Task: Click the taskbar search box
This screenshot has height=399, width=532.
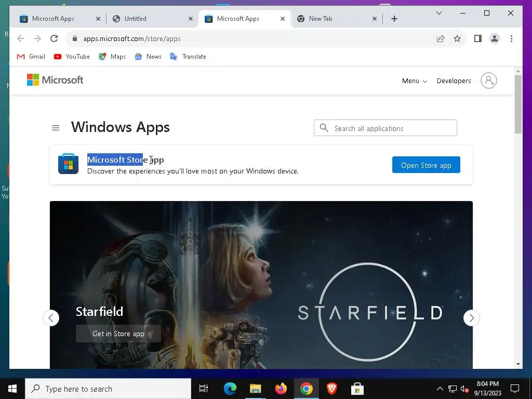Action: (x=108, y=389)
